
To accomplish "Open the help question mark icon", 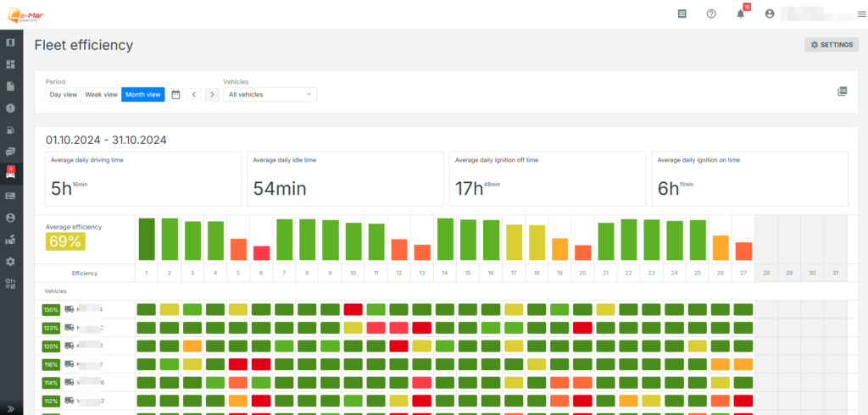I will pos(711,14).
